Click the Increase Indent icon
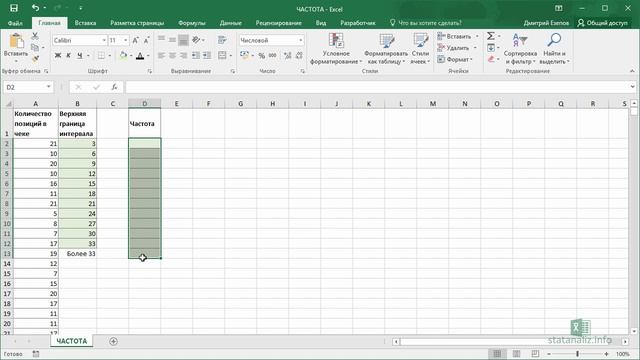 (x=207, y=56)
